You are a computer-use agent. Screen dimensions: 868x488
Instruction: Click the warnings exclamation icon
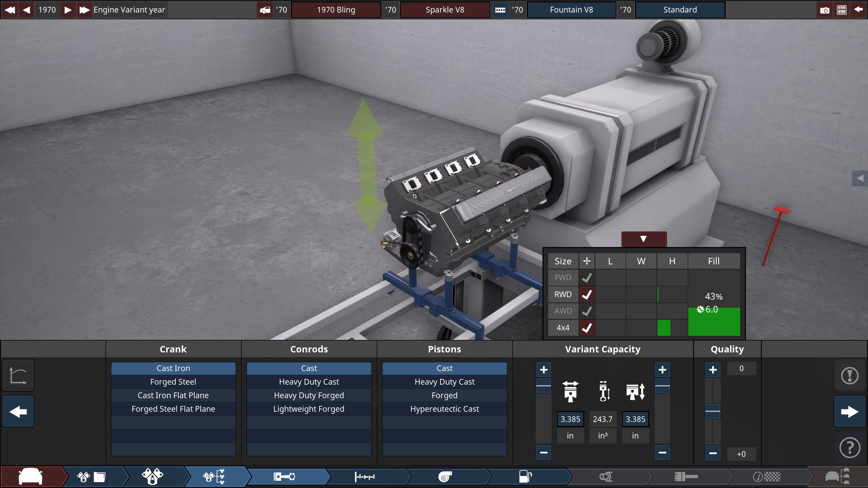850,375
